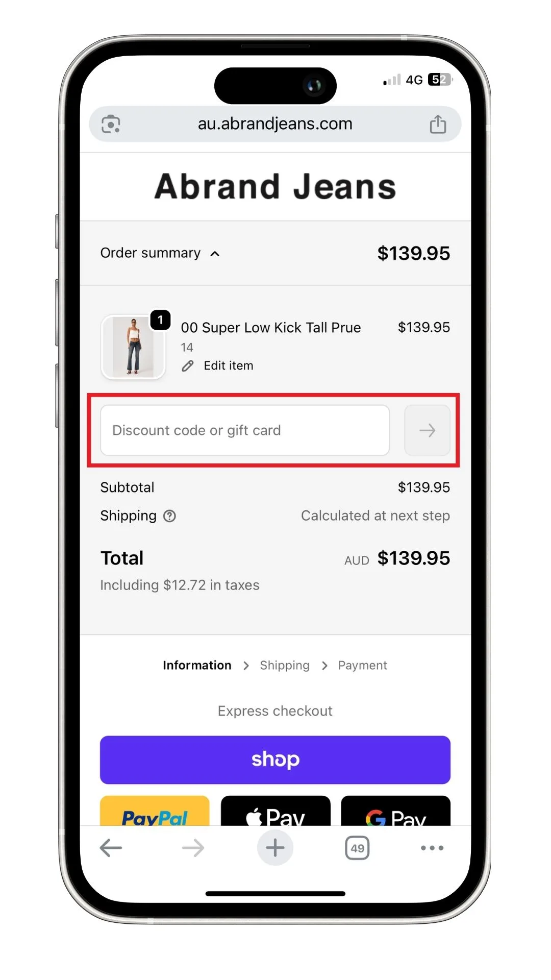Screen dimensions: 551x980
Task: Choose the Google Pay button
Action: pyautogui.click(x=395, y=812)
